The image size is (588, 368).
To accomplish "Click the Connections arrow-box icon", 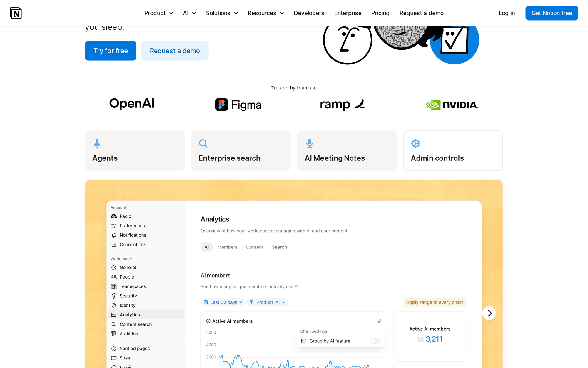I will pos(114,245).
